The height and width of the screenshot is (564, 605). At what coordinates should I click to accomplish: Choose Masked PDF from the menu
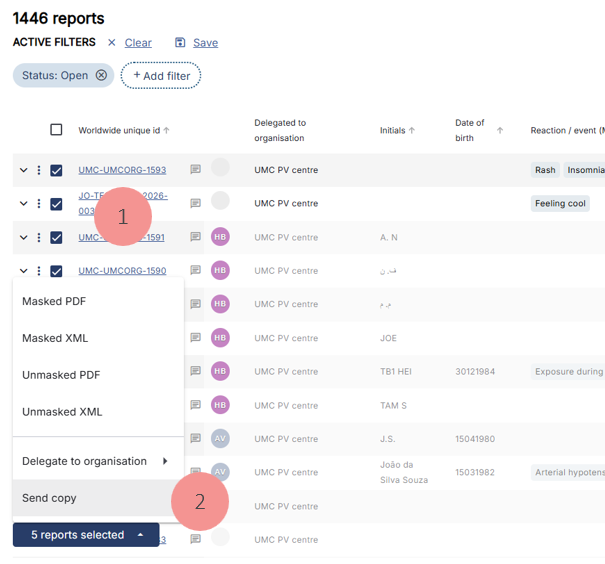click(x=54, y=301)
